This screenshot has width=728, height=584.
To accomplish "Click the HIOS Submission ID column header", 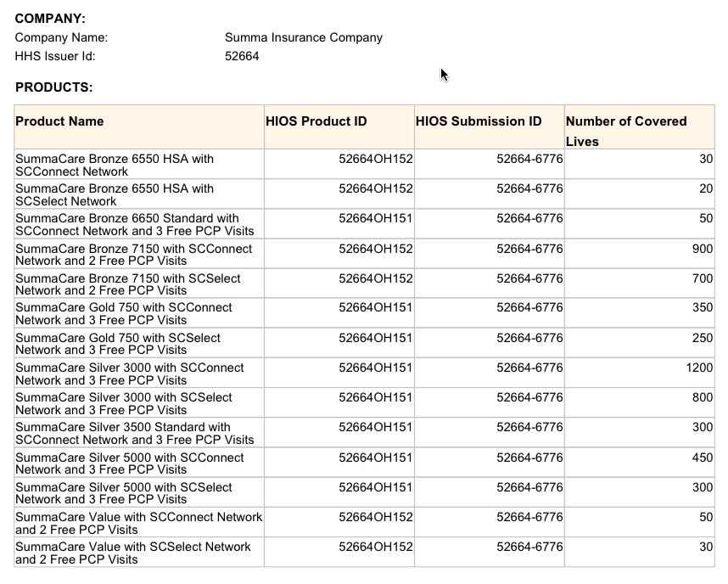I will tap(479, 121).
